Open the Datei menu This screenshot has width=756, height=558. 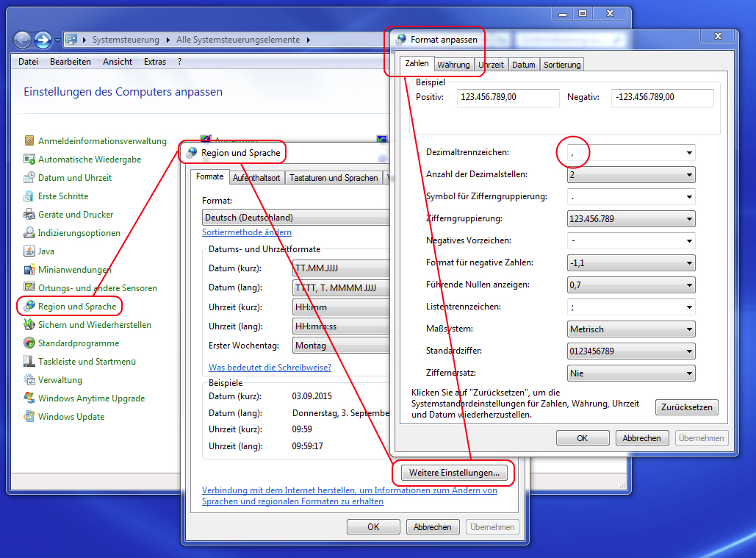(x=28, y=62)
